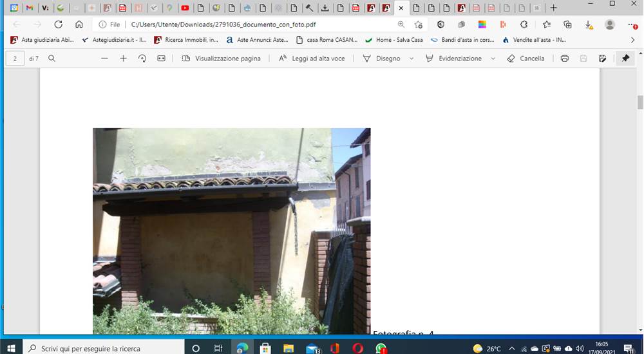Open the 'Vendite all'asta' bookmark
The height and width of the screenshot is (354, 644).
coord(535,40)
